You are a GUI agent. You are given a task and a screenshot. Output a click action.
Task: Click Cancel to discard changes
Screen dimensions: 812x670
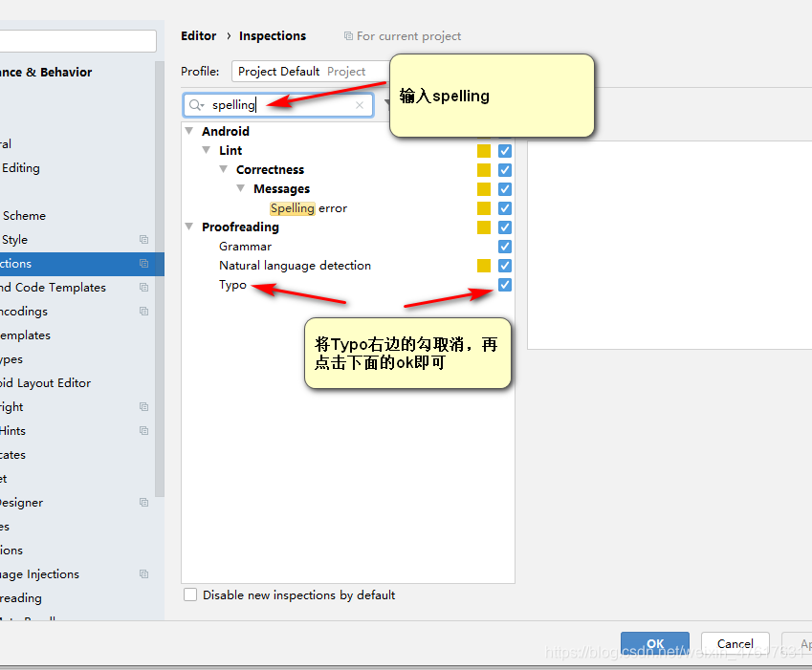(x=735, y=643)
